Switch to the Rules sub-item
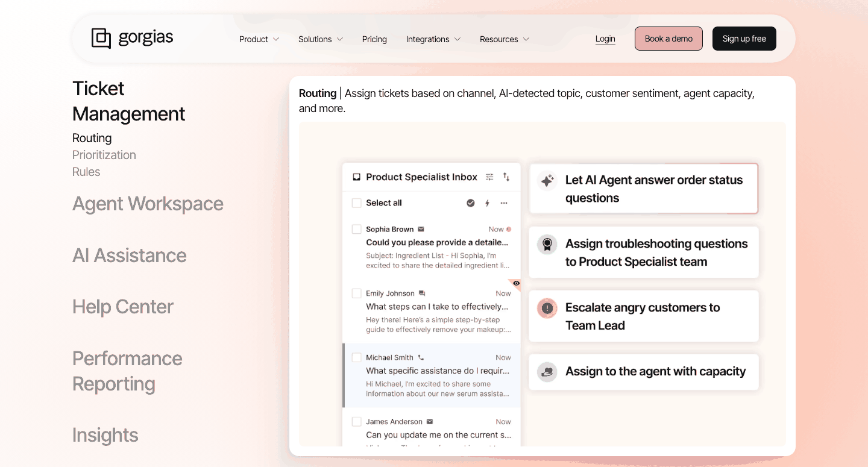Viewport: 868px width, 467px height. (x=86, y=172)
